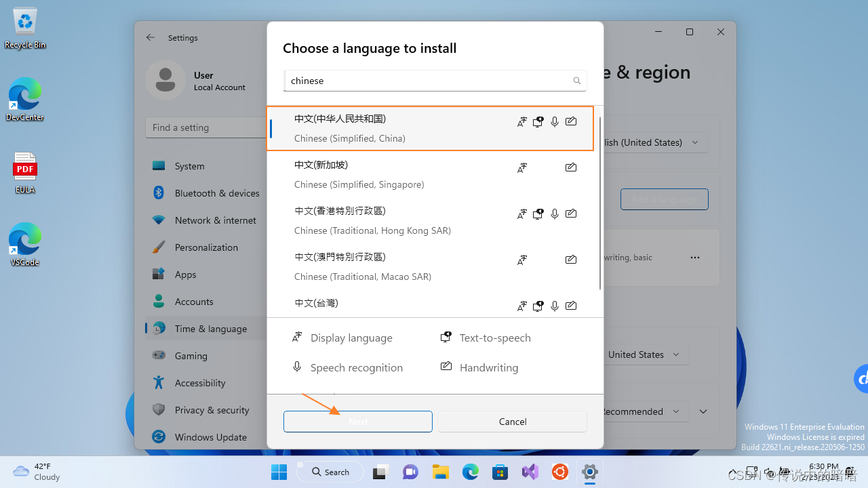868x488 pixels.
Task: Open Network & internet settings
Action: pos(206,220)
